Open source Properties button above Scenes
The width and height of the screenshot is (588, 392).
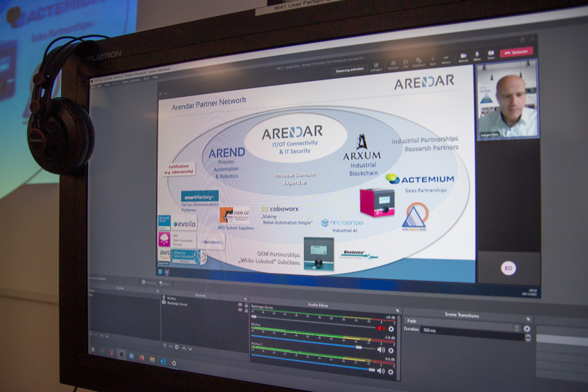coord(149,282)
